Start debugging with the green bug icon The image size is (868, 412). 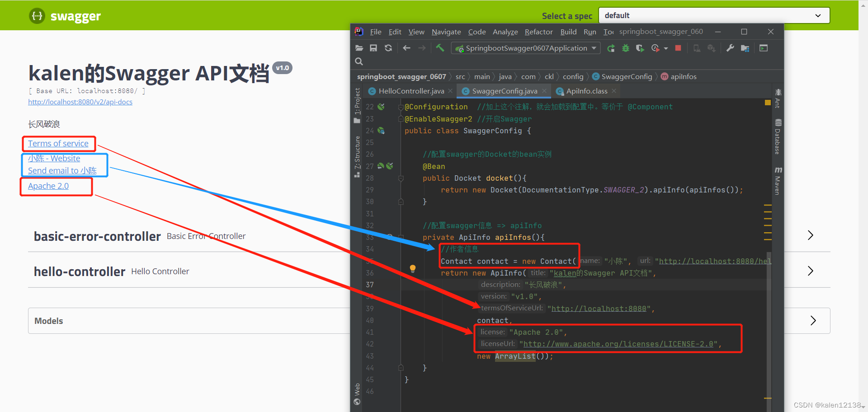pos(626,48)
